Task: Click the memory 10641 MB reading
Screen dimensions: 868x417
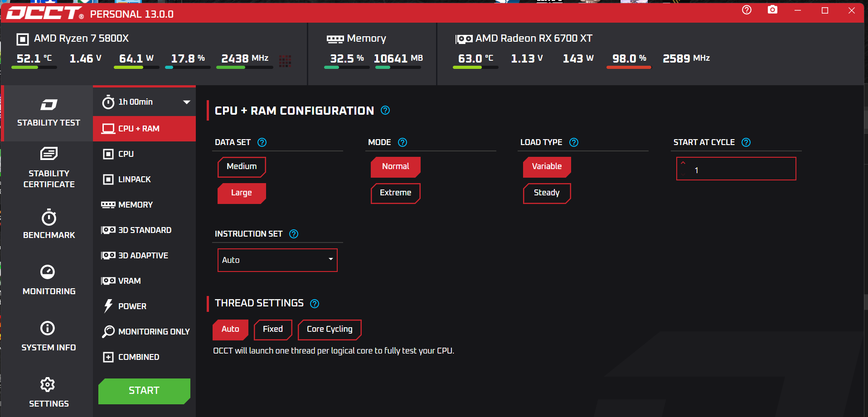Action: [398, 58]
